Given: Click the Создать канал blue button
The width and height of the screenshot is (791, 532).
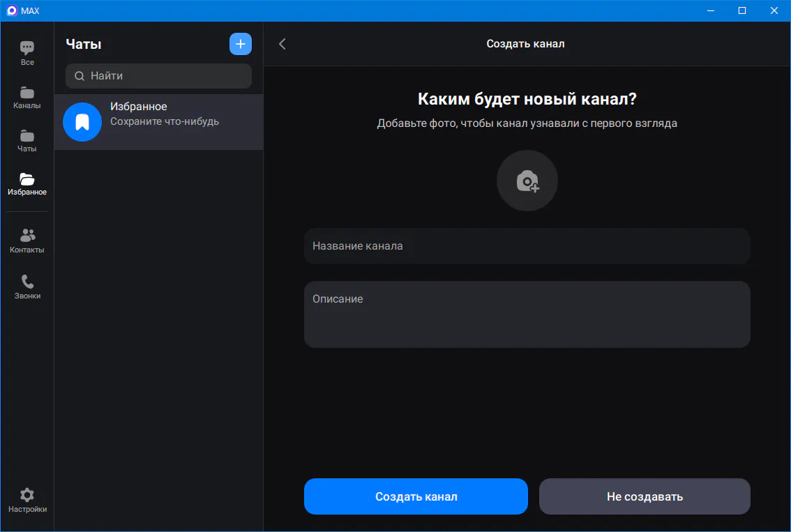Looking at the screenshot, I should point(416,496).
